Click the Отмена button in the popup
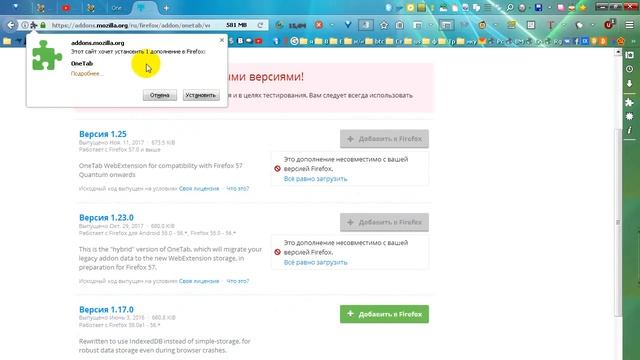 pyautogui.click(x=160, y=95)
